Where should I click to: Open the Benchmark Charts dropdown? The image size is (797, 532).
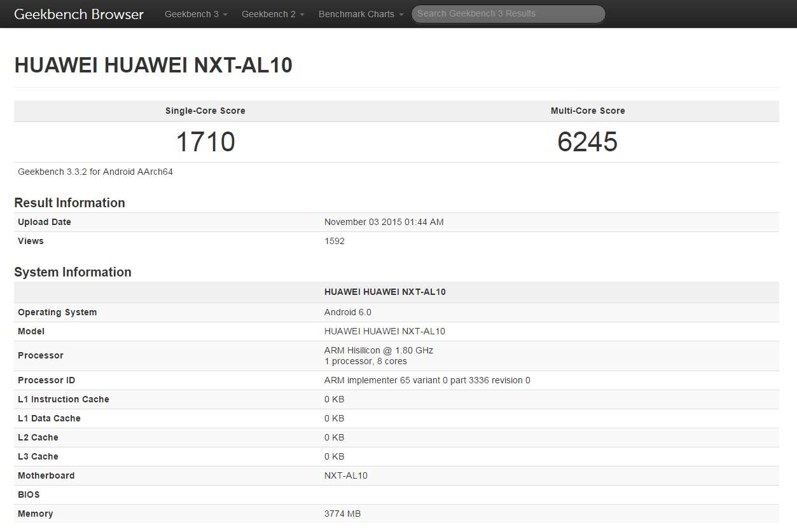pos(361,14)
